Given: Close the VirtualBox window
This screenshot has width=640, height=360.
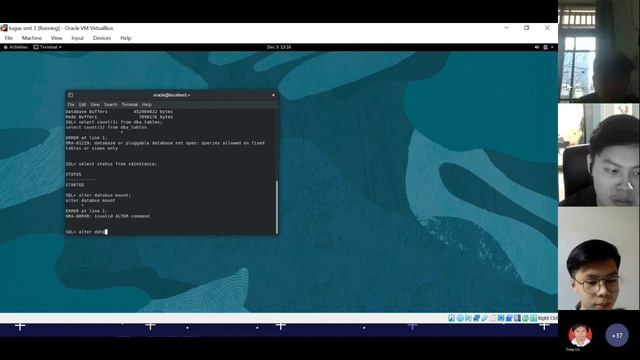Looking at the screenshot, I should click(x=547, y=28).
